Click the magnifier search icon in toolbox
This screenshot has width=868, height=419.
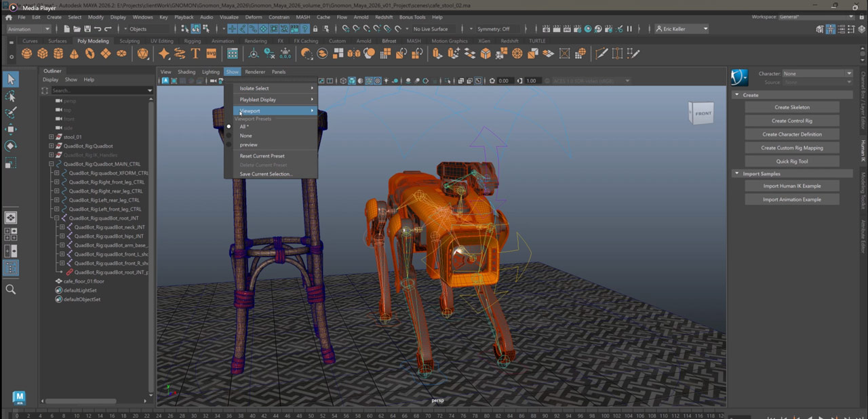click(11, 290)
